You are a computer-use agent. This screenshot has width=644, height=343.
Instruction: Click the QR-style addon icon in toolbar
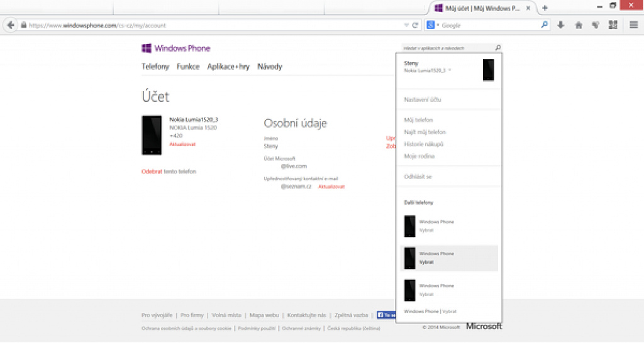(613, 25)
